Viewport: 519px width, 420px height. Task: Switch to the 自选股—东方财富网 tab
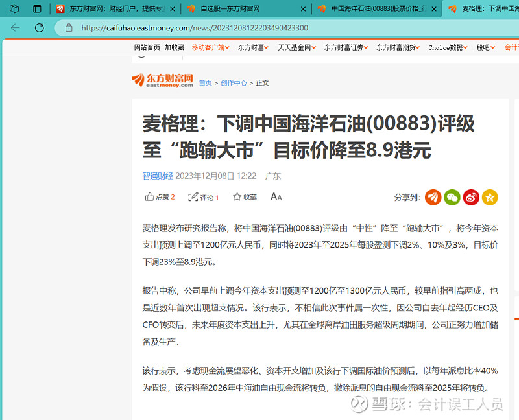coord(245,9)
